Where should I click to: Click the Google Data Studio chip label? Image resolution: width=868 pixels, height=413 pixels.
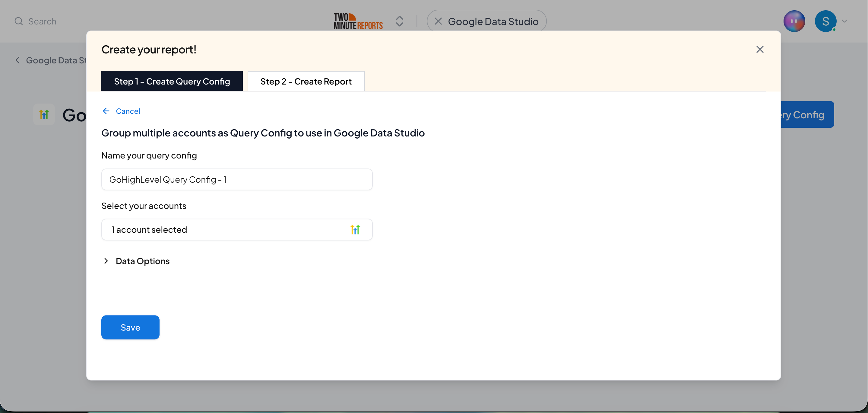click(x=493, y=21)
